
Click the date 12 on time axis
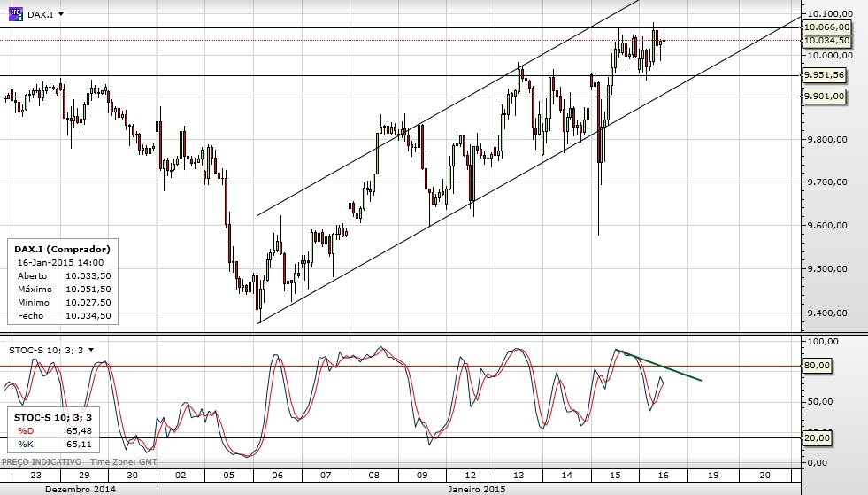(x=471, y=475)
